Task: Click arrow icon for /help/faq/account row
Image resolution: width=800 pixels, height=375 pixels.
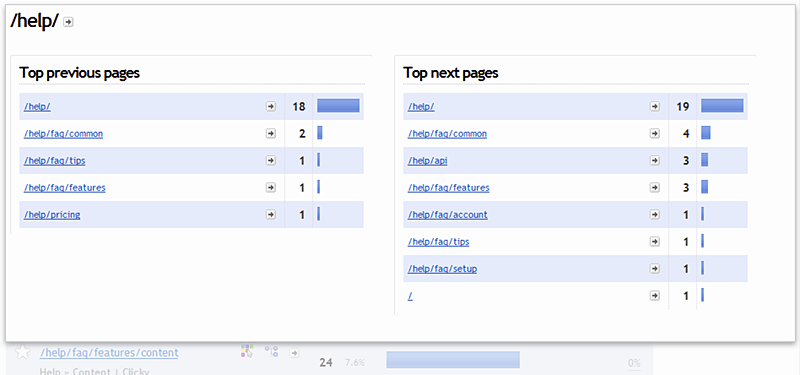Action: pyautogui.click(x=655, y=215)
